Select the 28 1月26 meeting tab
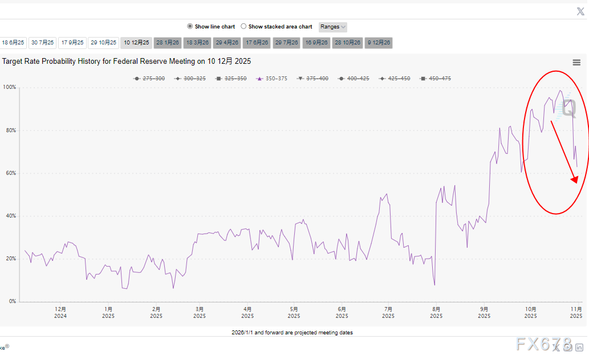 [168, 43]
